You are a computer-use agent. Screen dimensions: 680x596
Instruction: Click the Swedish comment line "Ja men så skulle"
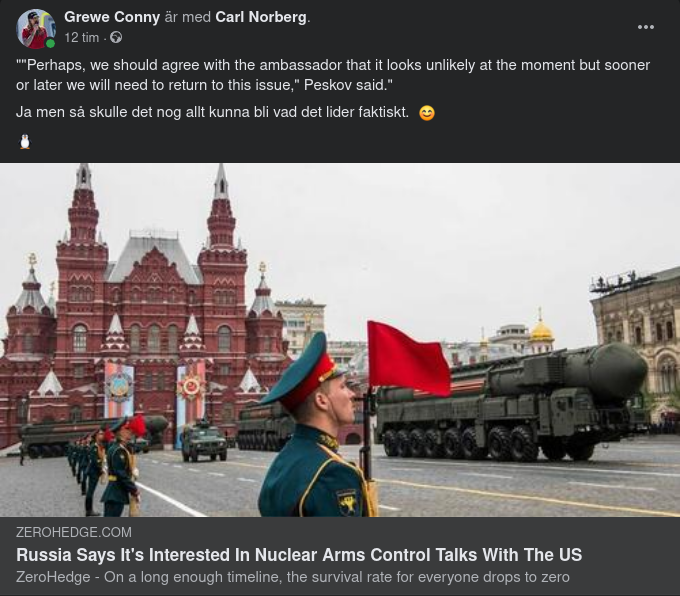pos(212,112)
